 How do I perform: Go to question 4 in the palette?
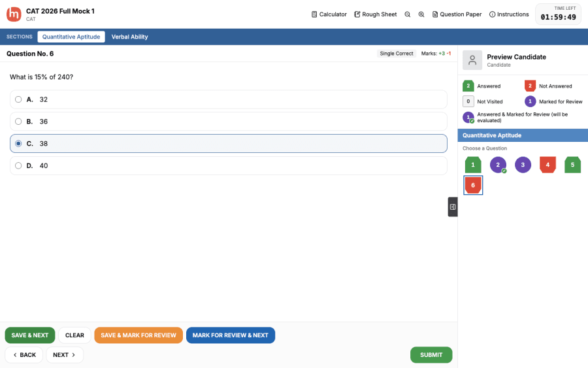[x=547, y=165]
